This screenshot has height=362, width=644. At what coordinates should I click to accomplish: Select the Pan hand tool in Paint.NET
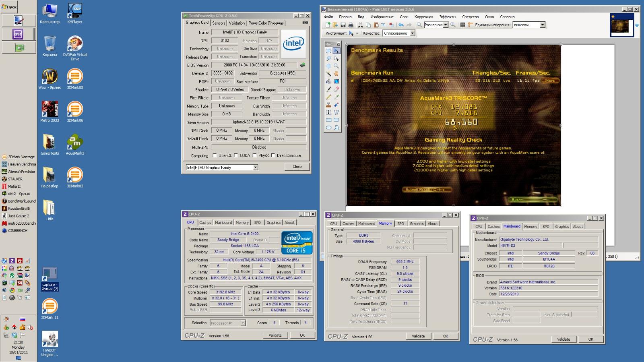[336, 74]
